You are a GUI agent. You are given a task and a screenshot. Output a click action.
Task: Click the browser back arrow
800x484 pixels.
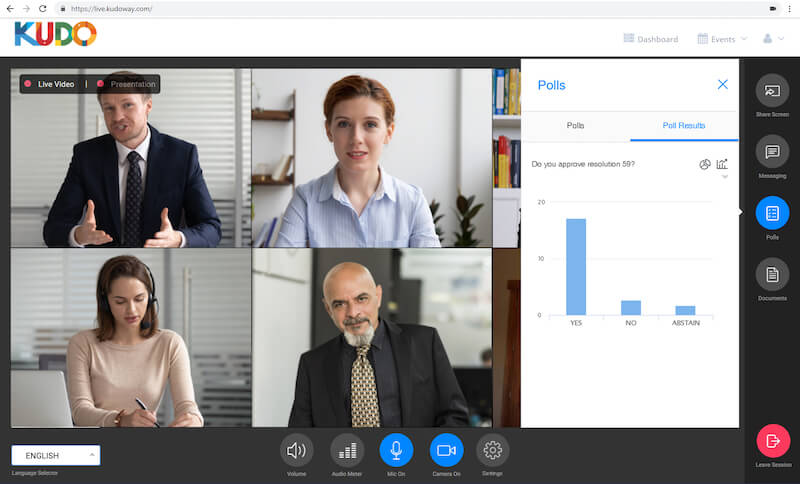point(10,9)
